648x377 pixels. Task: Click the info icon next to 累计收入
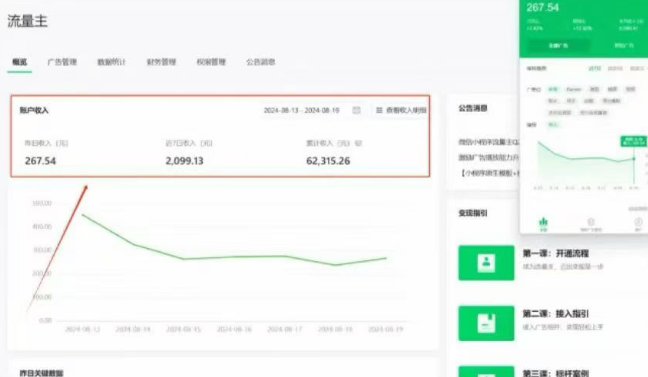pos(358,143)
